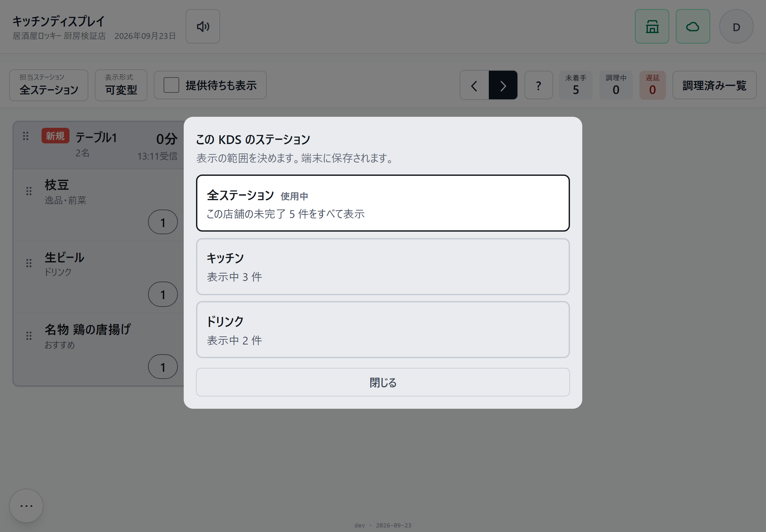This screenshot has width=766, height=532.
Task: Grab the 生ビール row drag handle
Action: (29, 263)
